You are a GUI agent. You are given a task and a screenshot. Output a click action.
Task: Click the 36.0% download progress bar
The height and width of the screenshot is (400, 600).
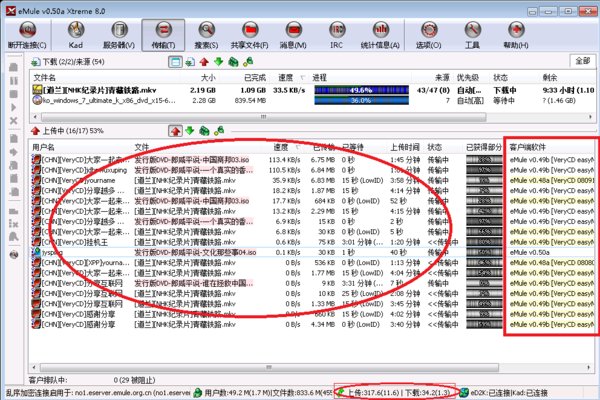[361, 101]
